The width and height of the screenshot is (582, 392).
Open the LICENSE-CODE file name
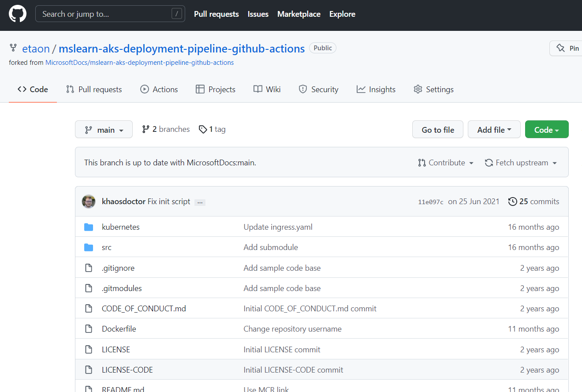point(127,370)
